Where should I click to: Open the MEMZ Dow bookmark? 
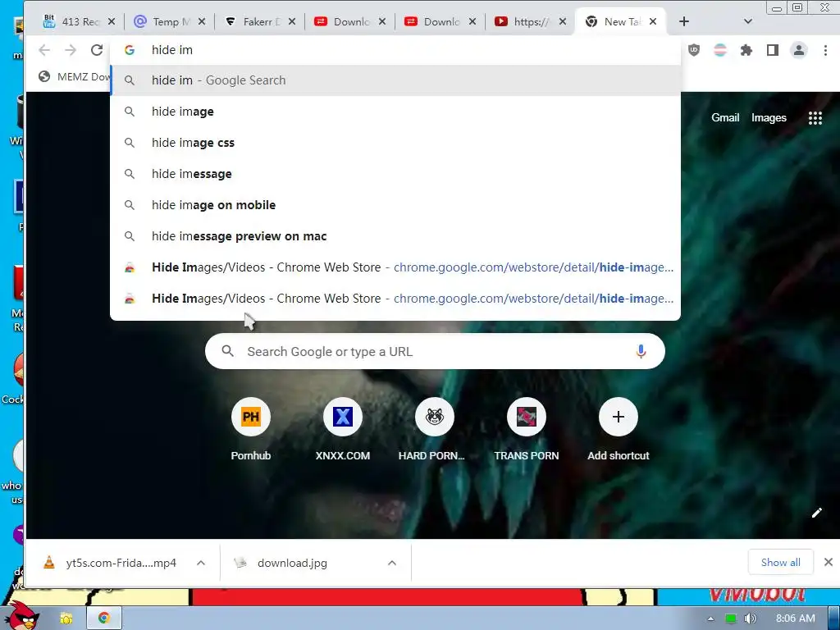click(x=74, y=76)
